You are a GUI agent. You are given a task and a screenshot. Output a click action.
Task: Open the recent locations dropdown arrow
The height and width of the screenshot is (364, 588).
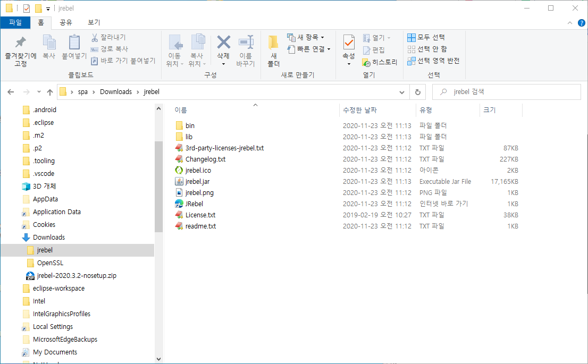[x=39, y=92]
